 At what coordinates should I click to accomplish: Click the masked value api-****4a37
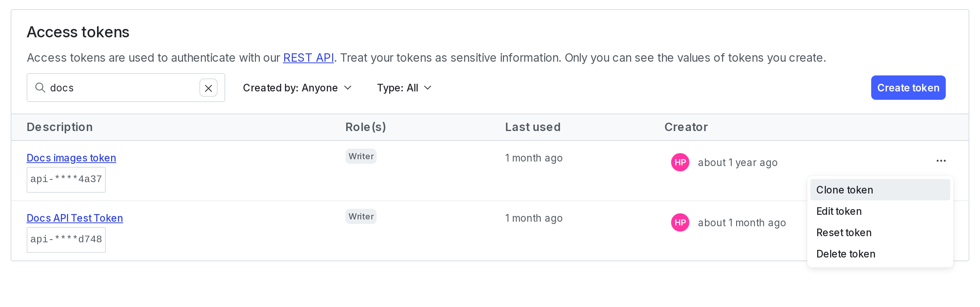tap(66, 179)
